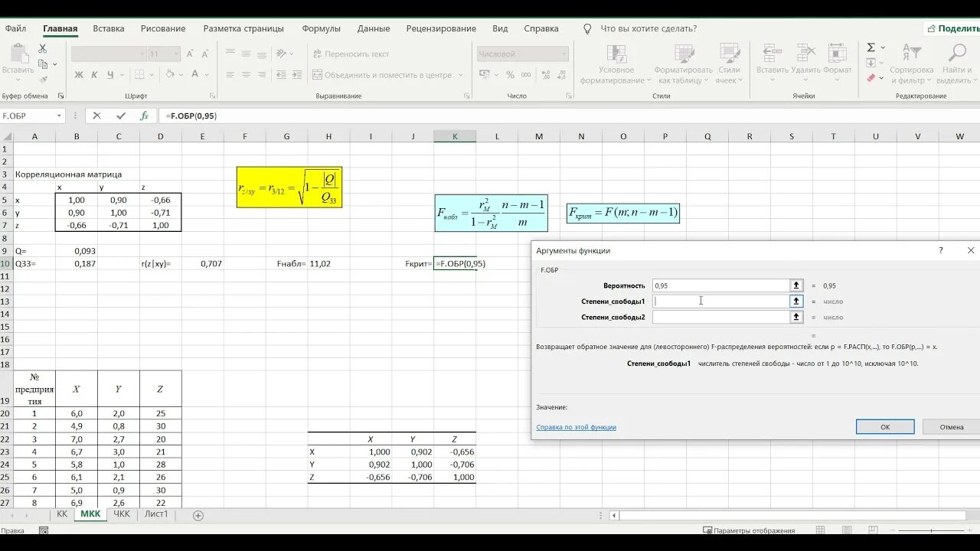Screen dimensions: 980x551
Task: Click the font color A icon
Action: (195, 75)
